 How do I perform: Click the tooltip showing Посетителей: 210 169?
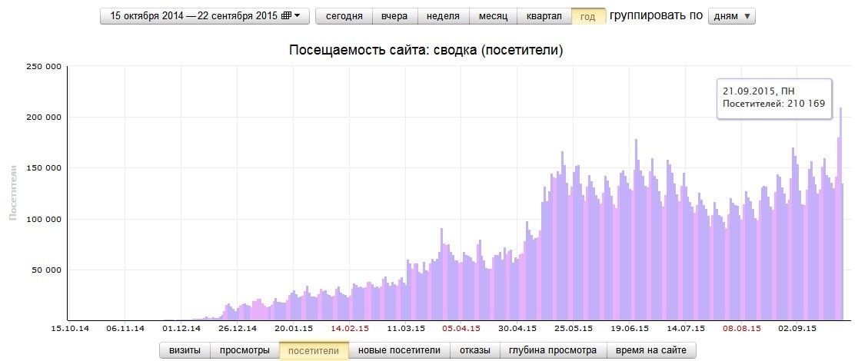pyautogui.click(x=774, y=98)
